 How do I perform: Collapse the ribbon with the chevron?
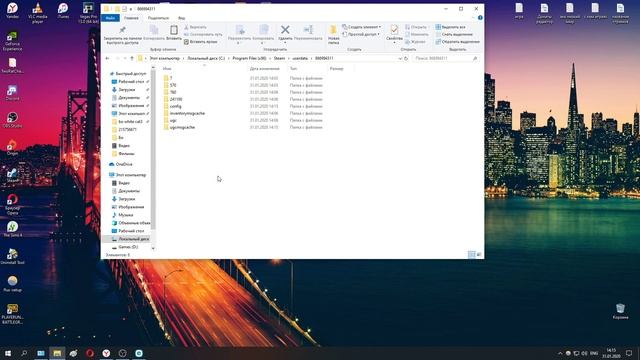click(473, 18)
